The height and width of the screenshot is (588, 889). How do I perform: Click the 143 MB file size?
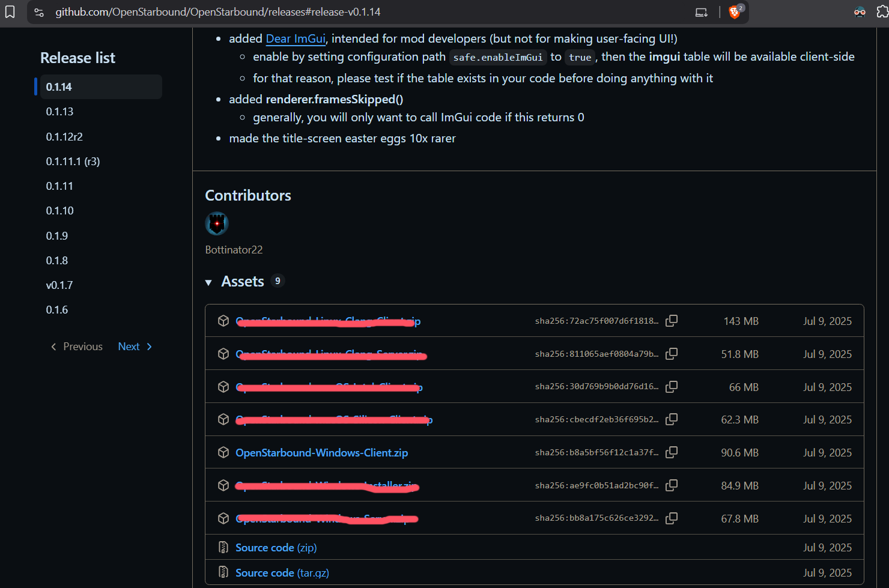pos(741,321)
